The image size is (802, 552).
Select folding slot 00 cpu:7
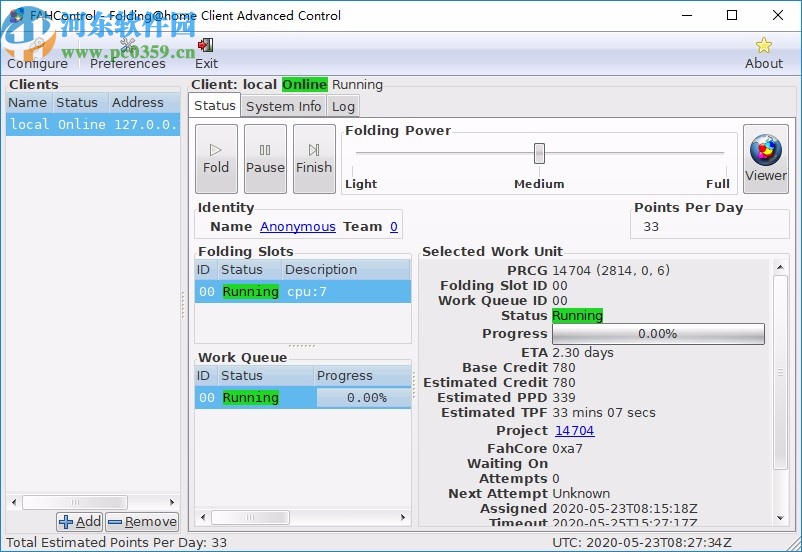pyautogui.click(x=303, y=292)
